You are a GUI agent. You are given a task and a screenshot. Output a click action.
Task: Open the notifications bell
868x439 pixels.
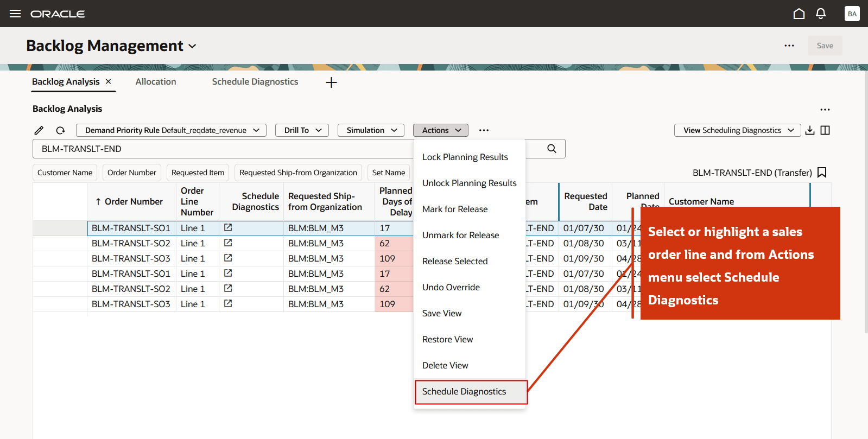click(821, 14)
